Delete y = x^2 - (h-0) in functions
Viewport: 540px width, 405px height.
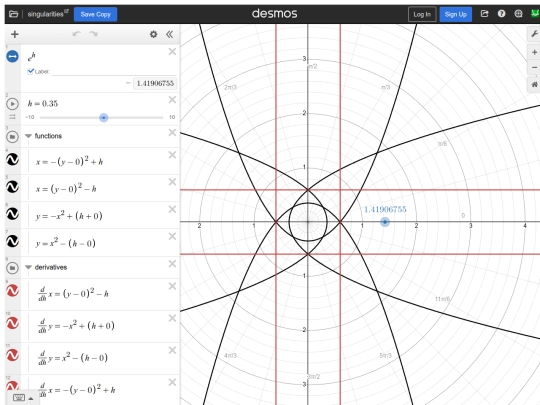pos(172,237)
